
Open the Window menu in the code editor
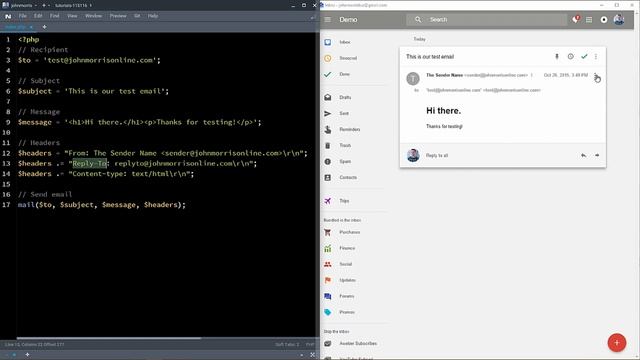coord(93,16)
